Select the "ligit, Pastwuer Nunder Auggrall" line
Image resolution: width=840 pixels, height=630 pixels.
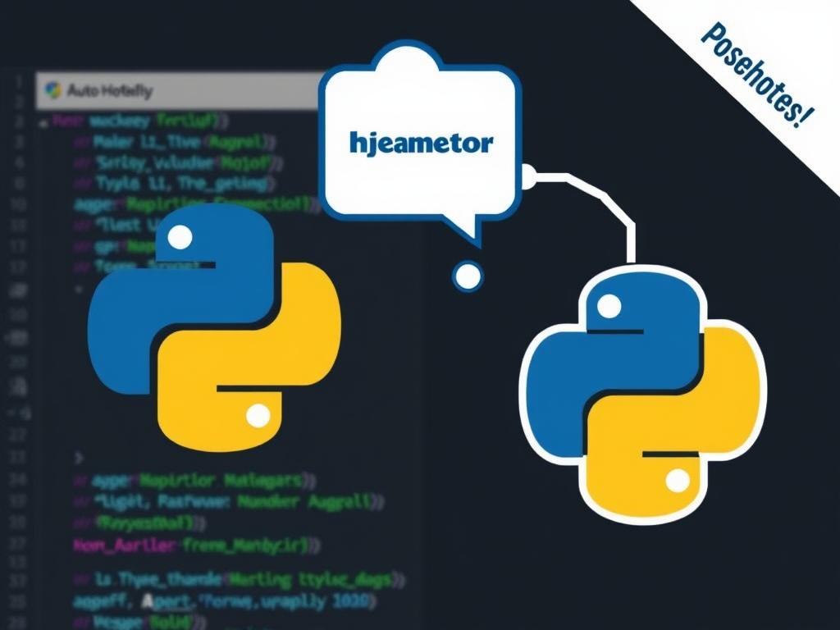(230, 501)
